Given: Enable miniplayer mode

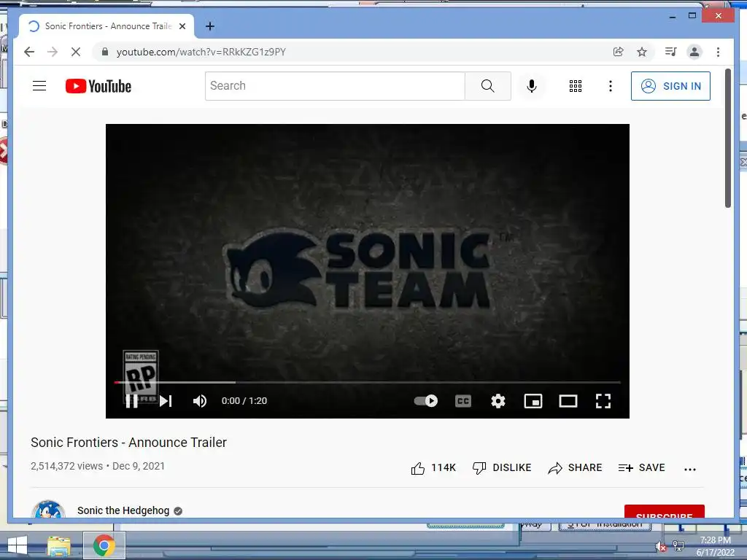Looking at the screenshot, I should (x=533, y=401).
